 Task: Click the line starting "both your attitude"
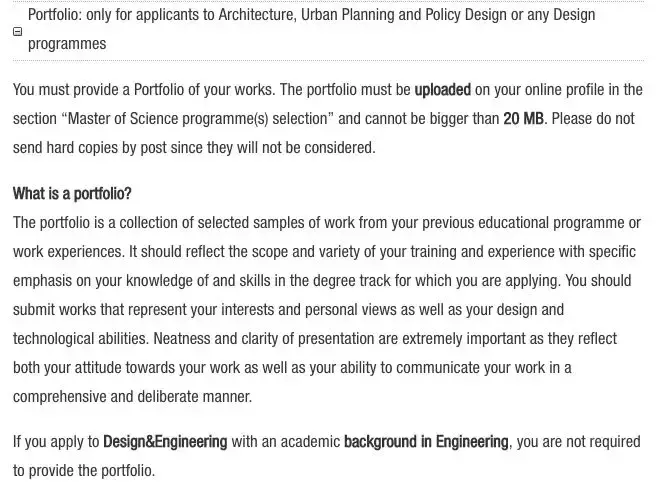click(292, 368)
